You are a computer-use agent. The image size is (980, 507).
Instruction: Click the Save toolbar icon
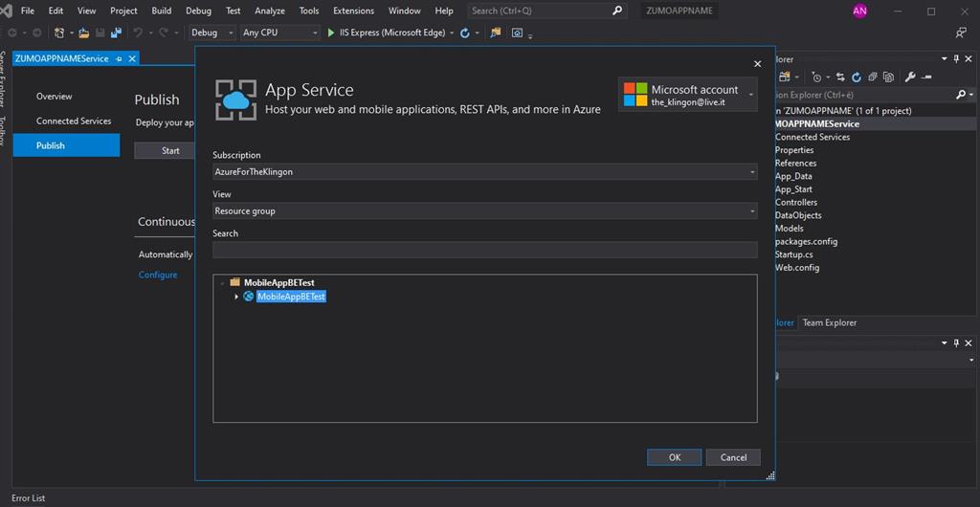(x=100, y=33)
